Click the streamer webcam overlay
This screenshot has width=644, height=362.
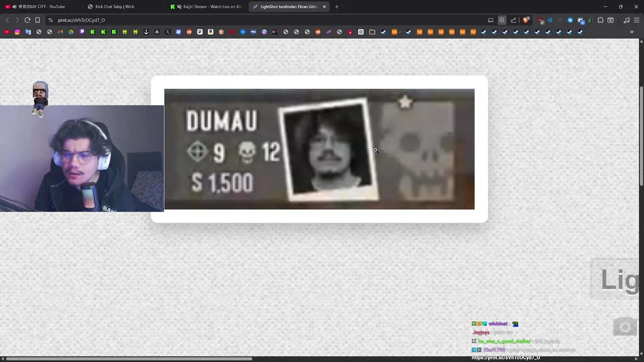click(x=82, y=158)
